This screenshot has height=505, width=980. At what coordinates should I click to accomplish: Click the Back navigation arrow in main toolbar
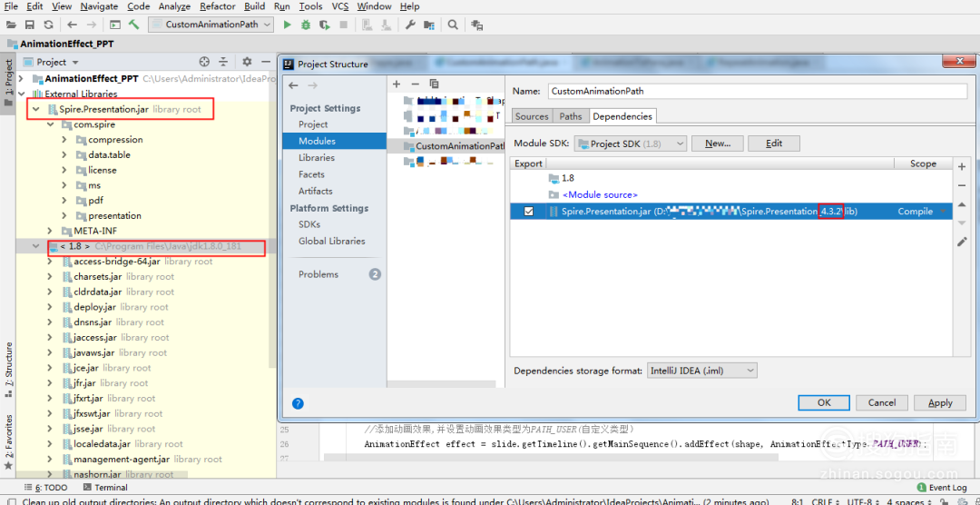pyautogui.click(x=72, y=25)
